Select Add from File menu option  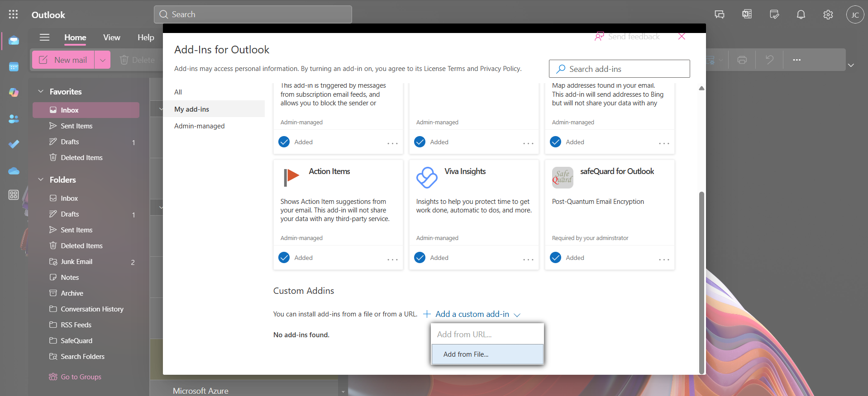coord(487,354)
